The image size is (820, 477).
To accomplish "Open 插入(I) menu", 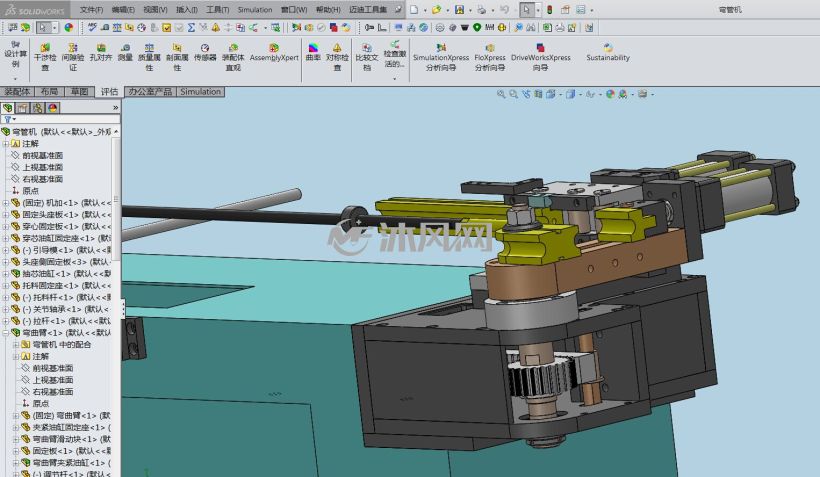I will tap(187, 9).
